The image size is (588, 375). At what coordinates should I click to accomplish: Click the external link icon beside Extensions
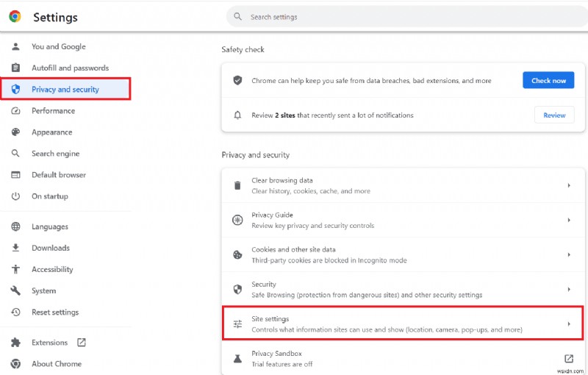pos(82,343)
